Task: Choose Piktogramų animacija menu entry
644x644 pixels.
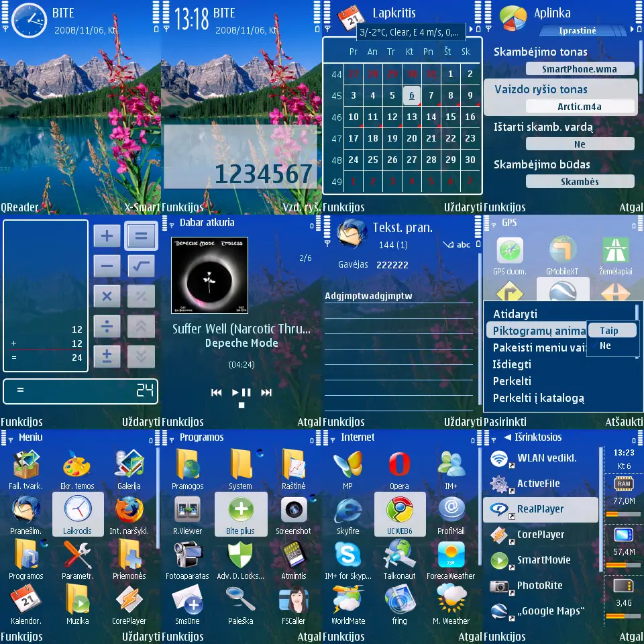Action: pyautogui.click(x=537, y=331)
